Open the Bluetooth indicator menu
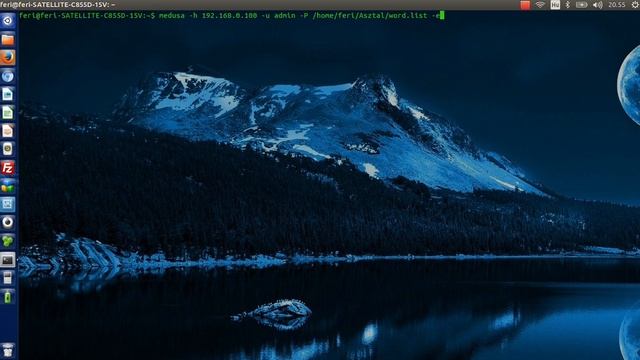The width and height of the screenshot is (640, 360). [567, 5]
